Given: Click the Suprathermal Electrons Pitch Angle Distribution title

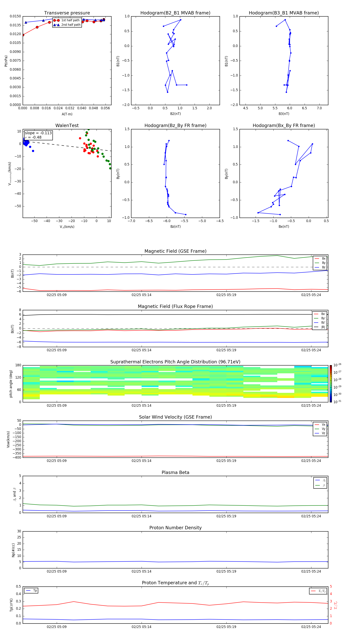Looking at the screenshot, I should 175,362.
